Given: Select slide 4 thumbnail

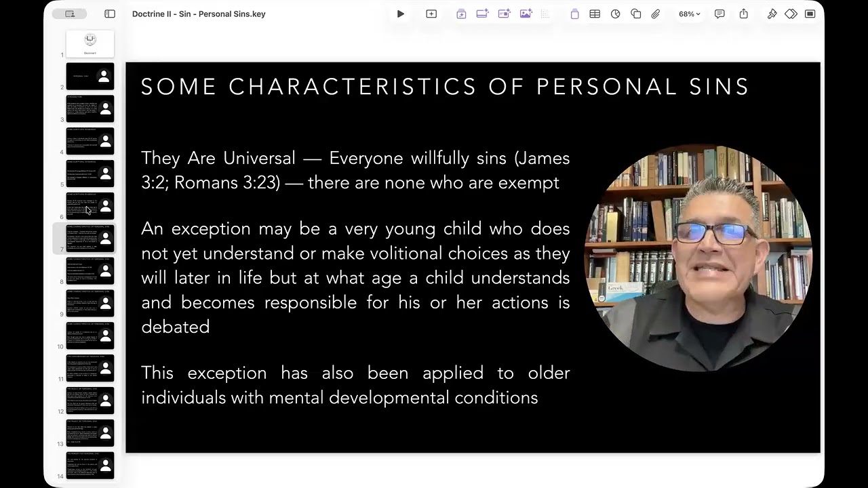Looking at the screenshot, I should (90, 141).
